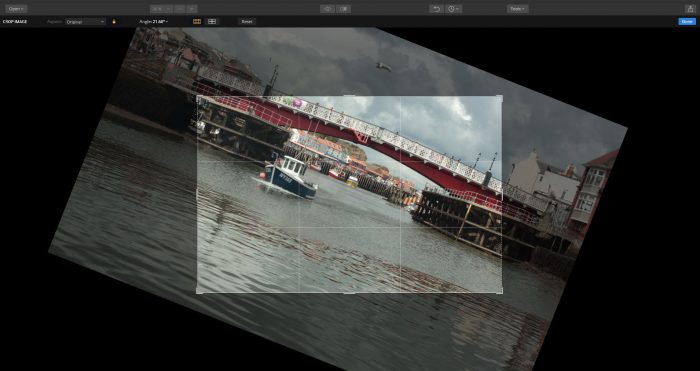Open the history clock dropdown

(x=454, y=9)
